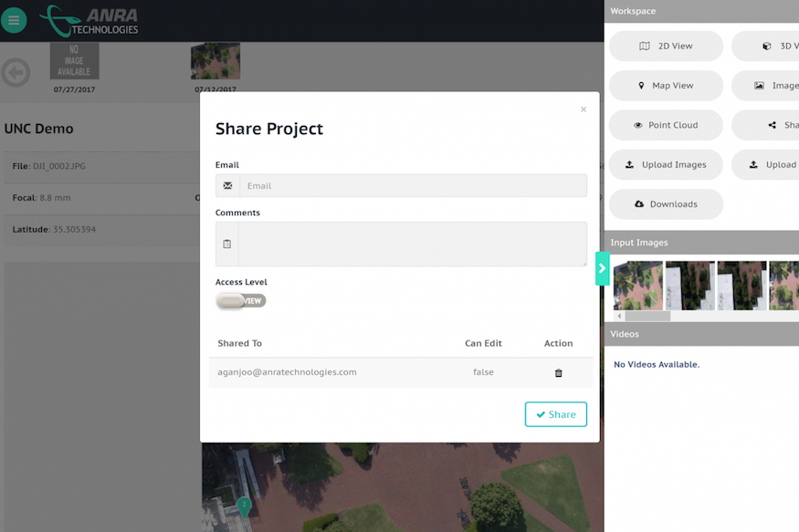Click the clipboard icon beside Comments
This screenshot has height=532, width=799.
pos(227,245)
